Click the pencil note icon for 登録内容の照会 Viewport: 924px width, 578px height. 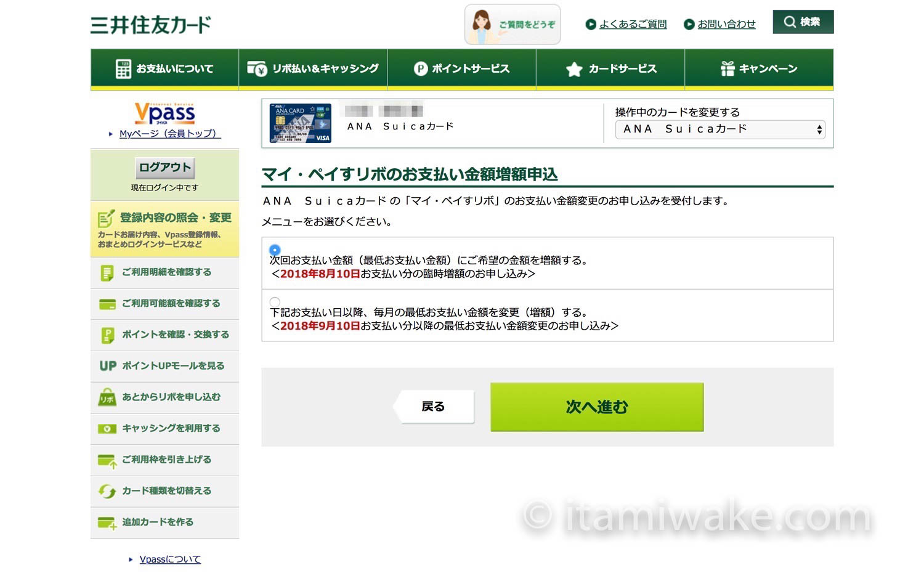pos(106,218)
